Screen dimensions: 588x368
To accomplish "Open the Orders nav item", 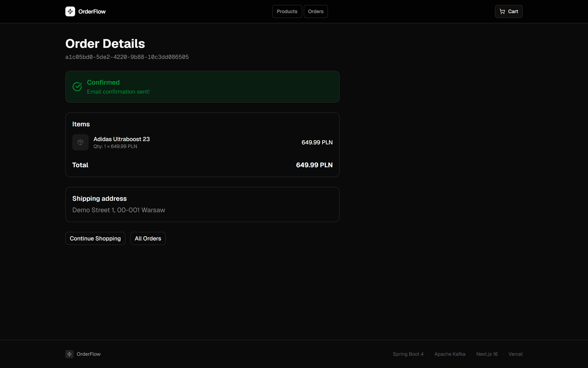I will pyautogui.click(x=316, y=11).
